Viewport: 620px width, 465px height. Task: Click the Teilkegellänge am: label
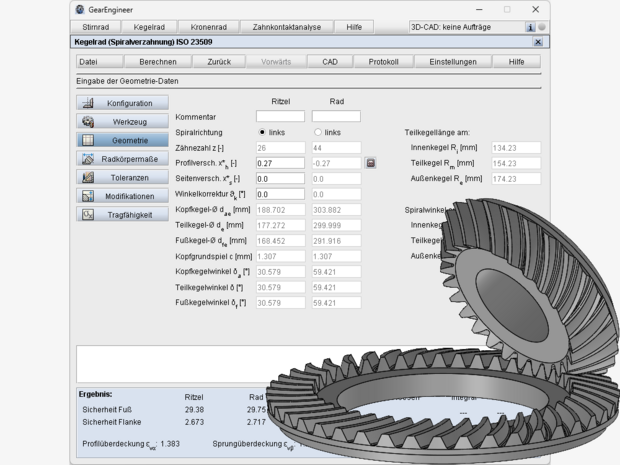coord(437,132)
